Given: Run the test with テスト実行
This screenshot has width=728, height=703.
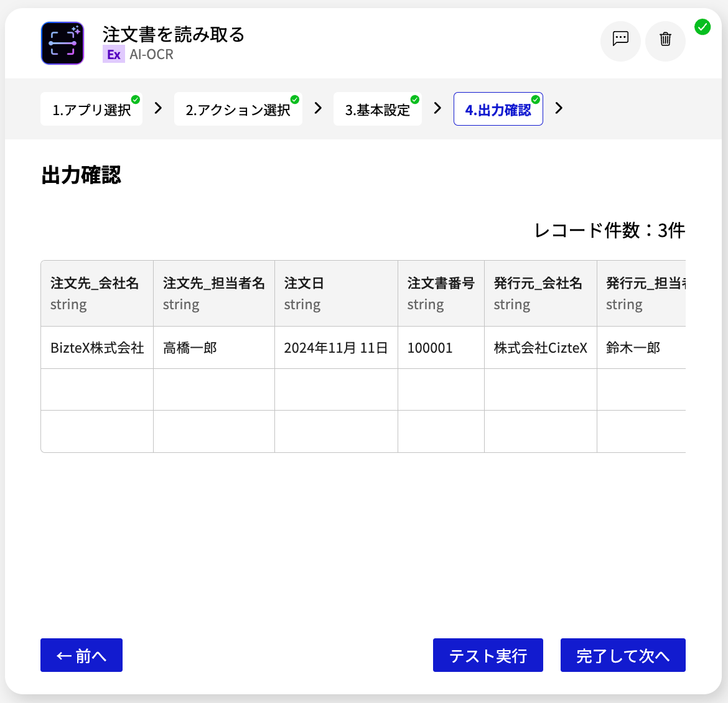Looking at the screenshot, I should (x=488, y=655).
